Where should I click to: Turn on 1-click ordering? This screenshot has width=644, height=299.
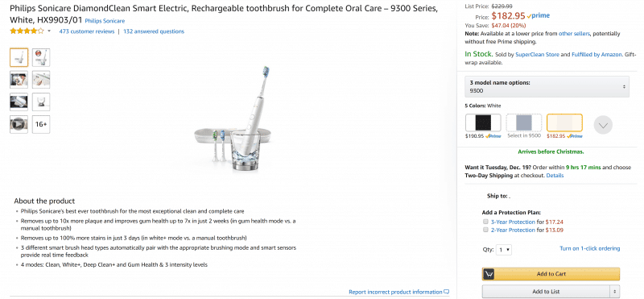[x=590, y=248]
